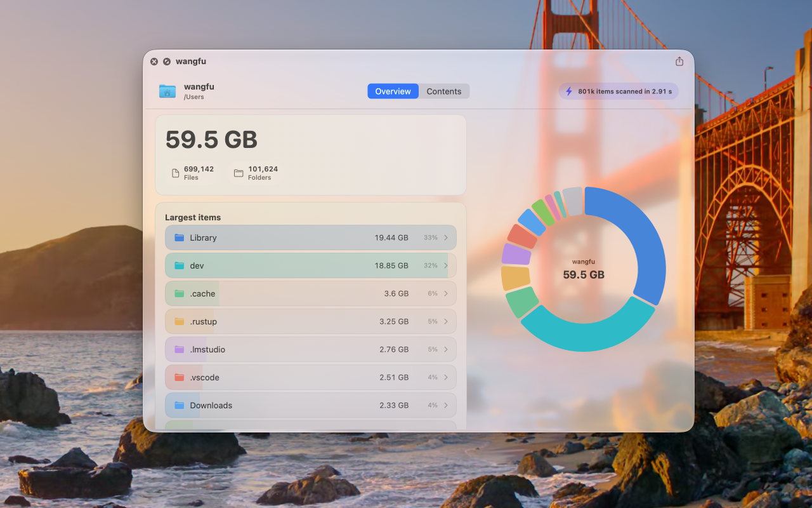Click the stop scan icon beside the close button

tap(167, 62)
